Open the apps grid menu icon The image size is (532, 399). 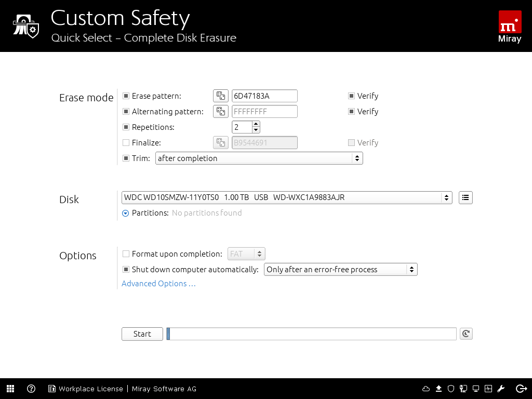(x=10, y=389)
